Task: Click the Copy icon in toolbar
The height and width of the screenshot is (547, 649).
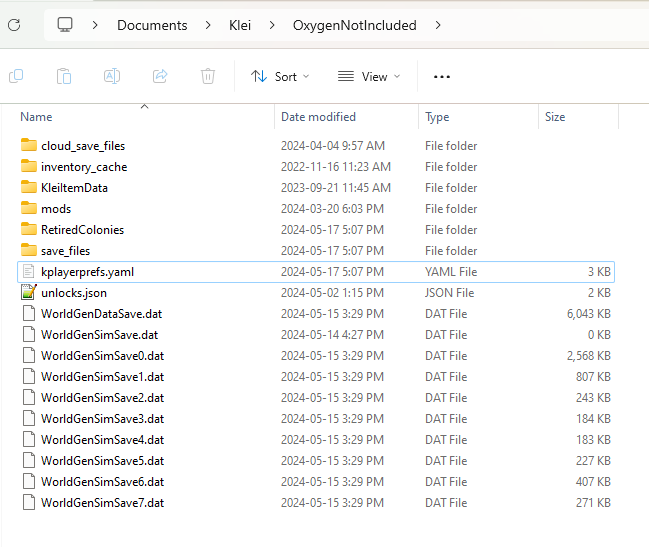Action: (16, 76)
